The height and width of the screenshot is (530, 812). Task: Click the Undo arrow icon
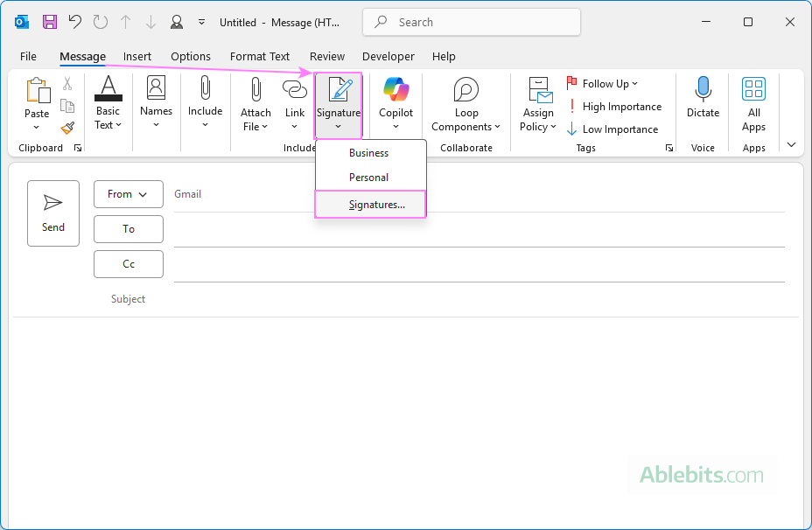coord(76,21)
